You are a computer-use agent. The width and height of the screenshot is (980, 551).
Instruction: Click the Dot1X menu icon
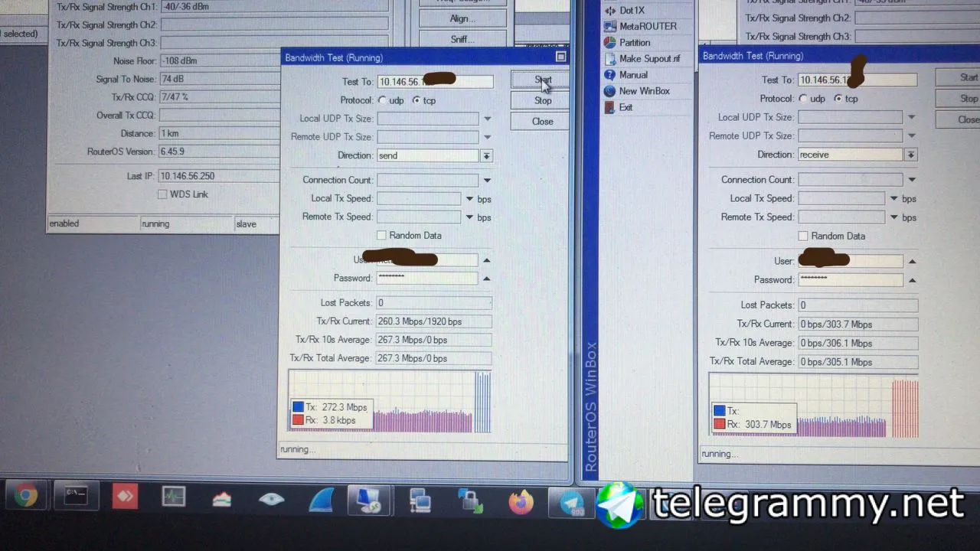pyautogui.click(x=610, y=10)
